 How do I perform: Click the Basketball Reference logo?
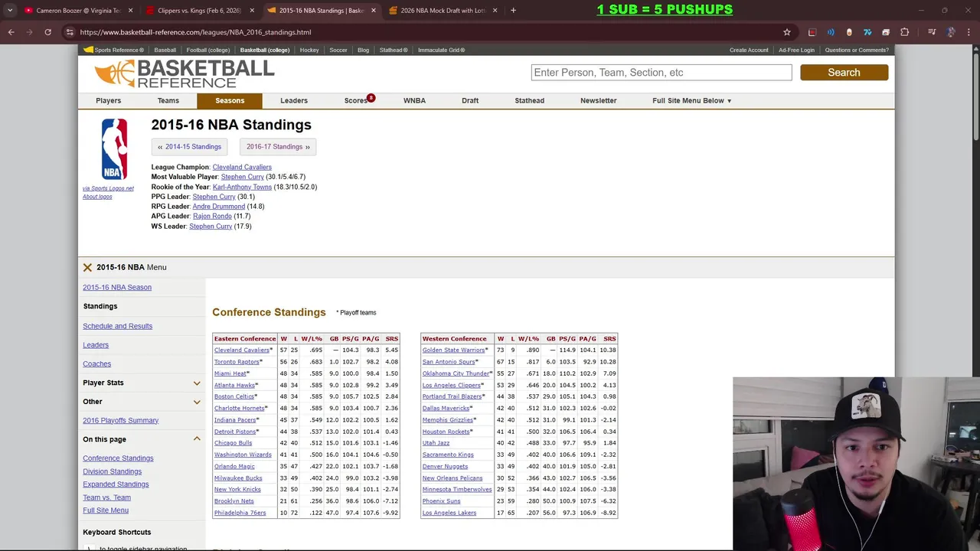184,73
